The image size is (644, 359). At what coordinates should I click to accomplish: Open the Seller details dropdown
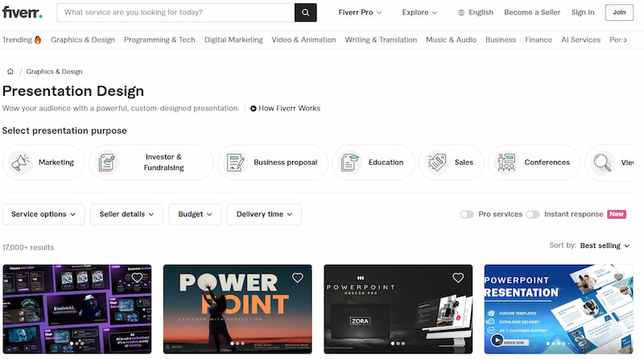pos(126,214)
